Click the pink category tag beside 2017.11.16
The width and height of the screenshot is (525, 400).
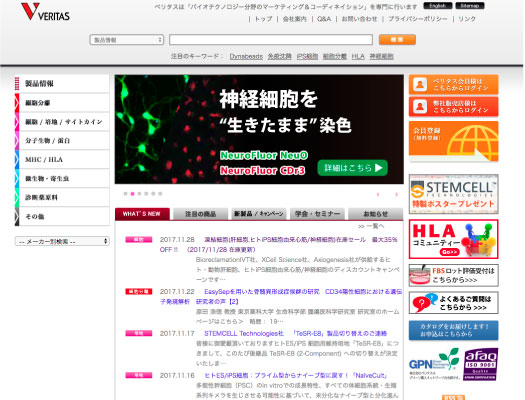click(139, 375)
